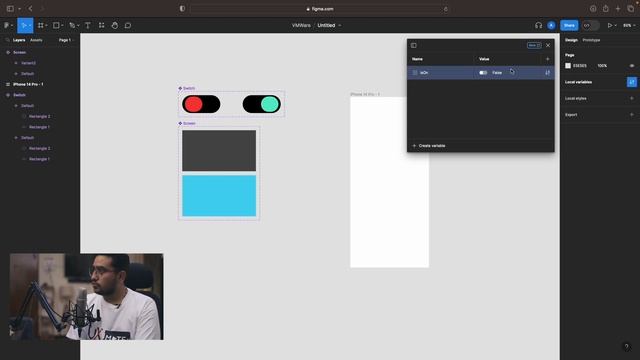This screenshot has height=360, width=640.
Task: Add an export setting with plus
Action: (x=631, y=115)
